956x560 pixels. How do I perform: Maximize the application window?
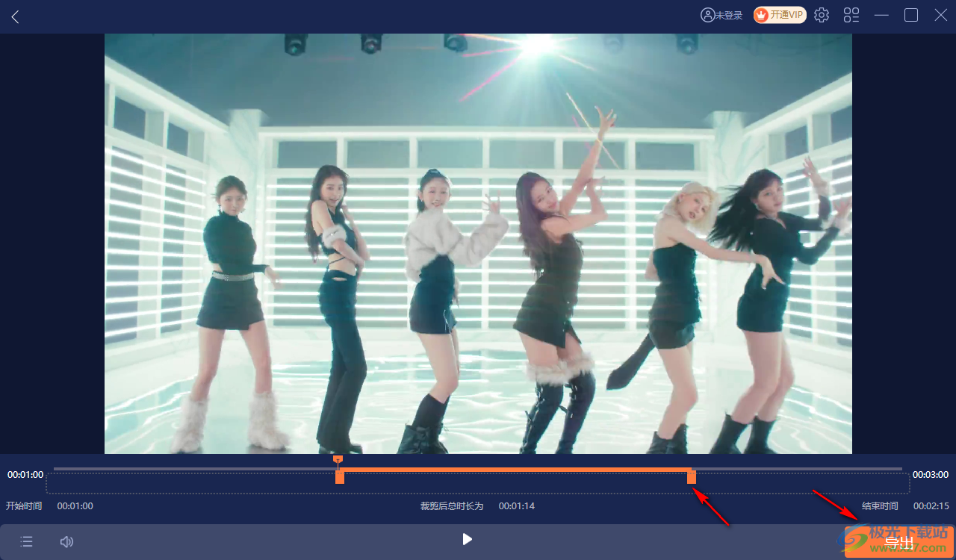click(x=911, y=15)
